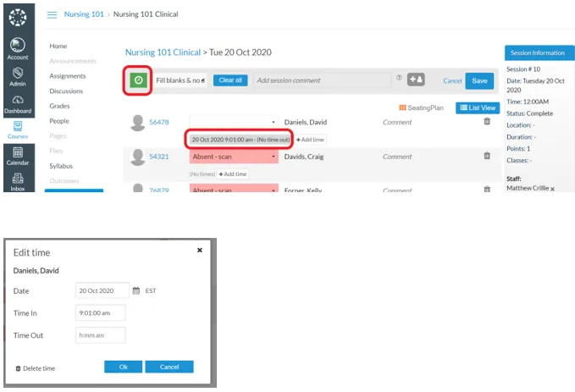Open the date picker calendar icon
The height and width of the screenshot is (392, 575).
[136, 290]
